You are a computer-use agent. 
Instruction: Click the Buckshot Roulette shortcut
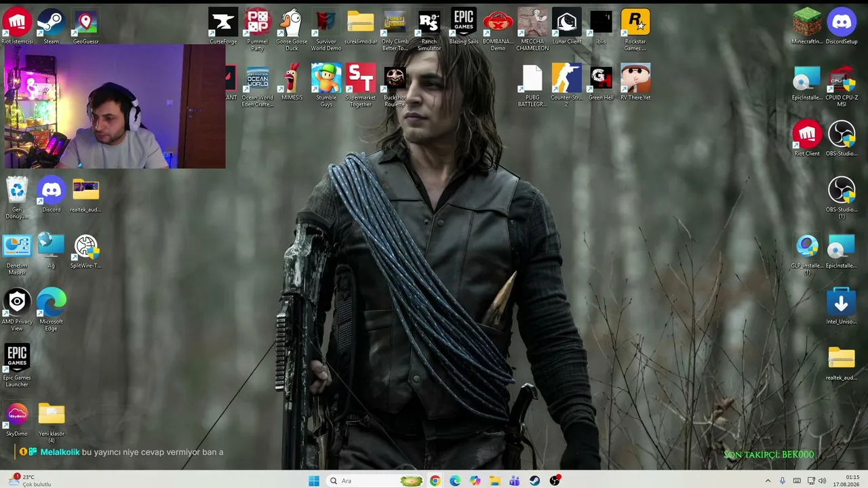(395, 86)
